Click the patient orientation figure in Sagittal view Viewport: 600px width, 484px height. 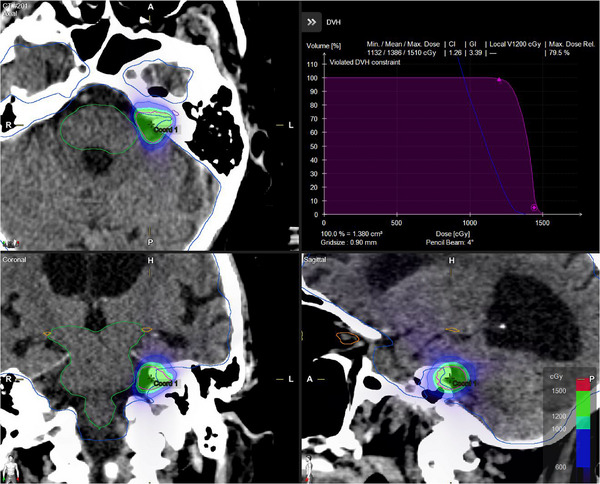coord(310,468)
